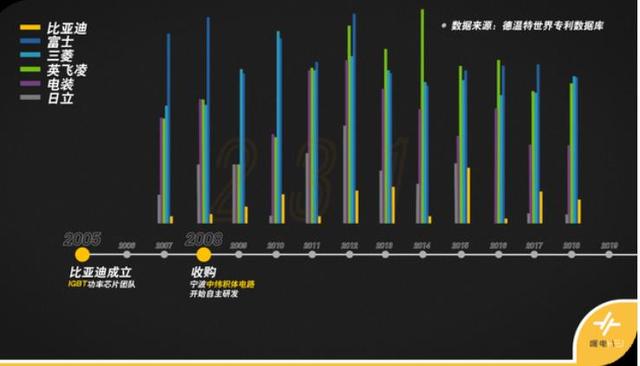Click the IGBT功率芯片团队 caption
Viewport: 640px width, 366px height.
(x=101, y=284)
